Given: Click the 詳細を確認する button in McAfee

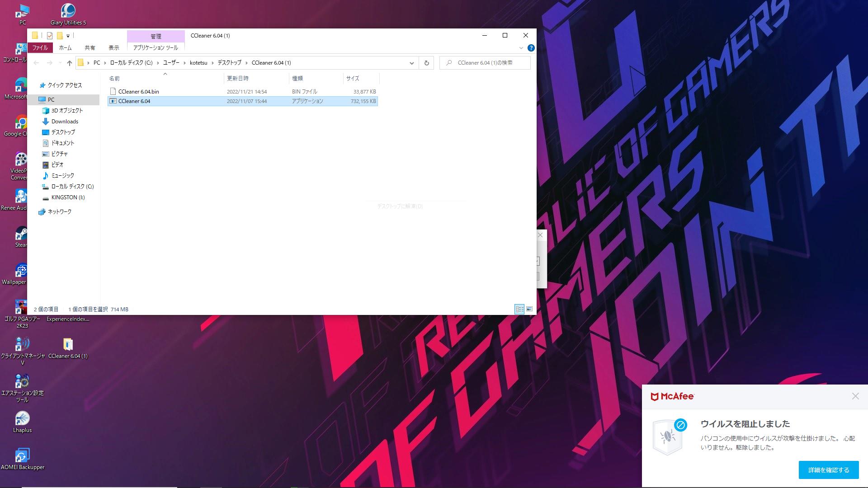Looking at the screenshot, I should [x=828, y=470].
